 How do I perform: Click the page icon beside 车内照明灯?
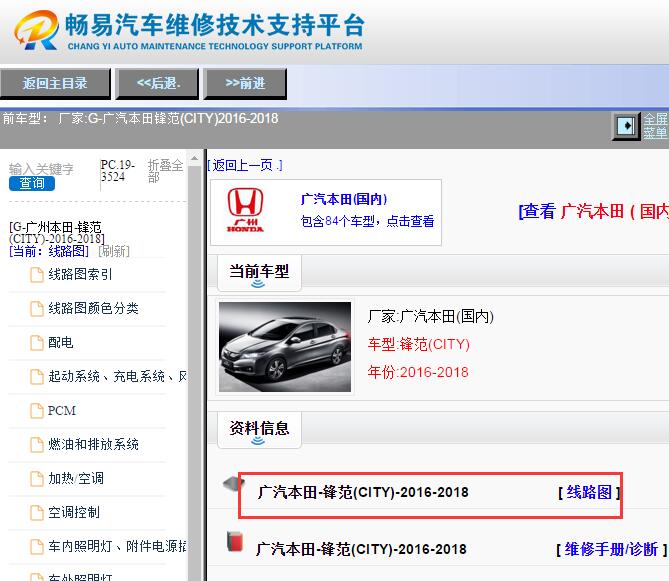click(x=37, y=546)
